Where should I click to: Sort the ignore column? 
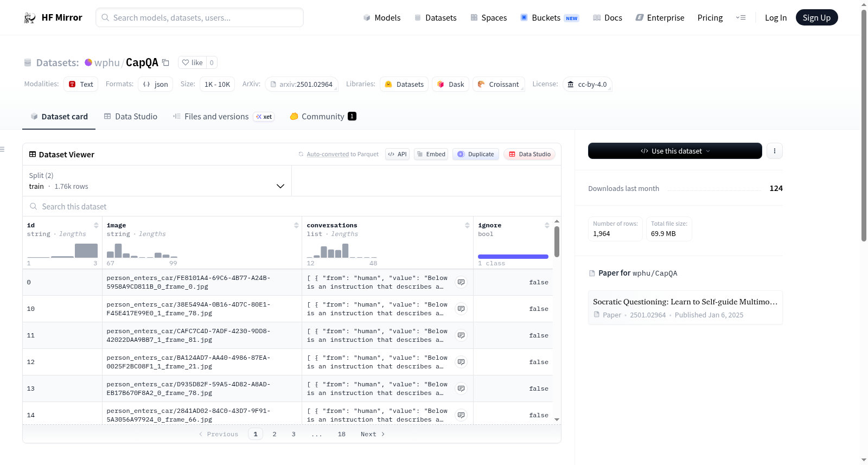pyautogui.click(x=547, y=225)
